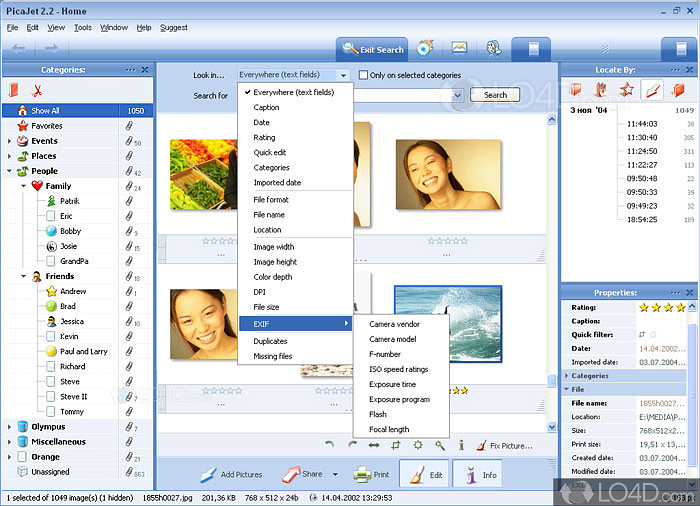700x506 pixels.
Task: Enable Only on selected categories checkbox
Action: tap(364, 75)
